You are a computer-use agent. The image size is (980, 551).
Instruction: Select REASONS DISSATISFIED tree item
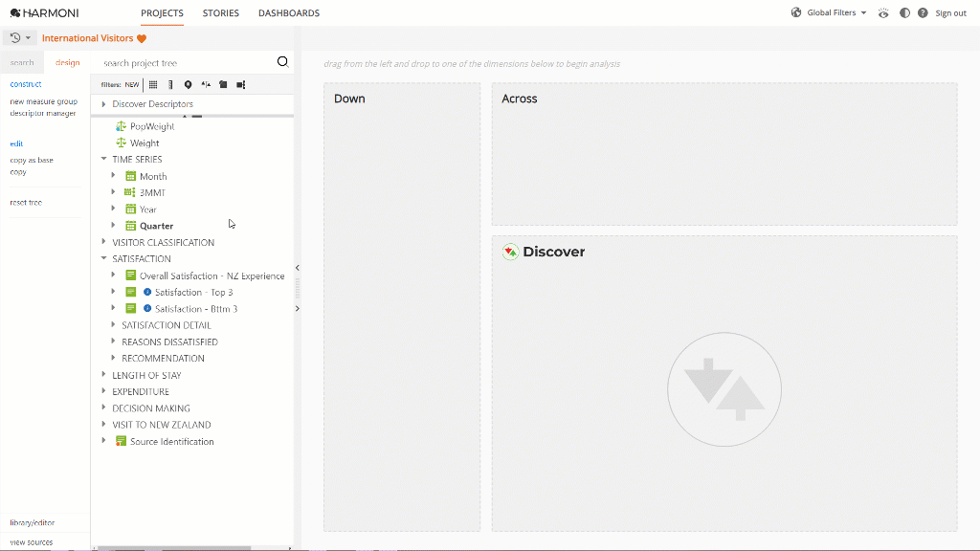(x=170, y=342)
